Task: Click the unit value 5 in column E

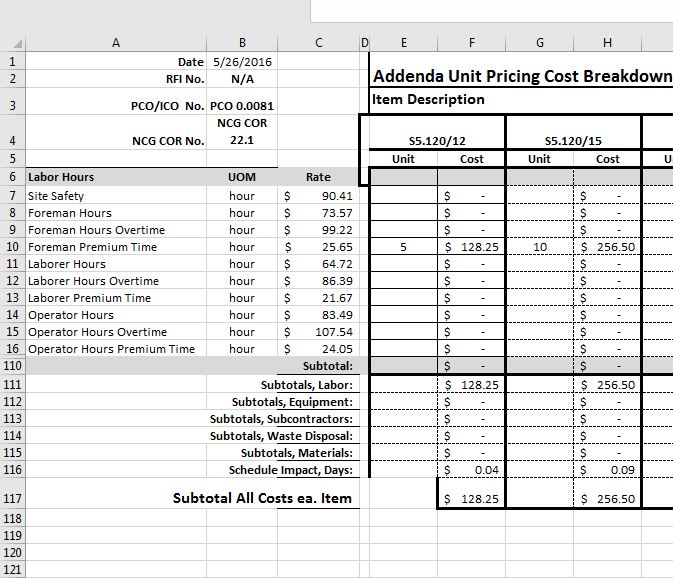Action: tap(403, 247)
